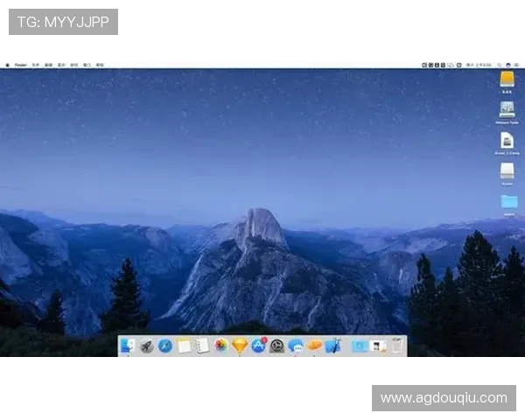Open Notification Center list icon

pos(518,65)
